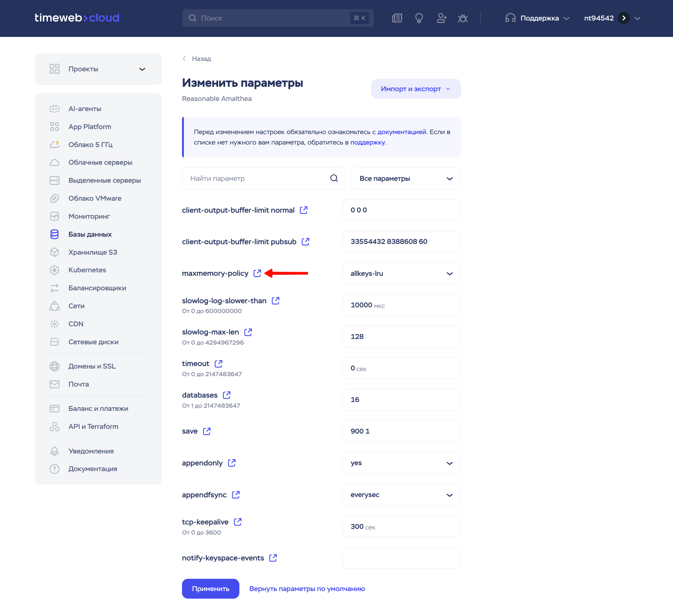Open the appendfsync documentation link icon

[236, 495]
